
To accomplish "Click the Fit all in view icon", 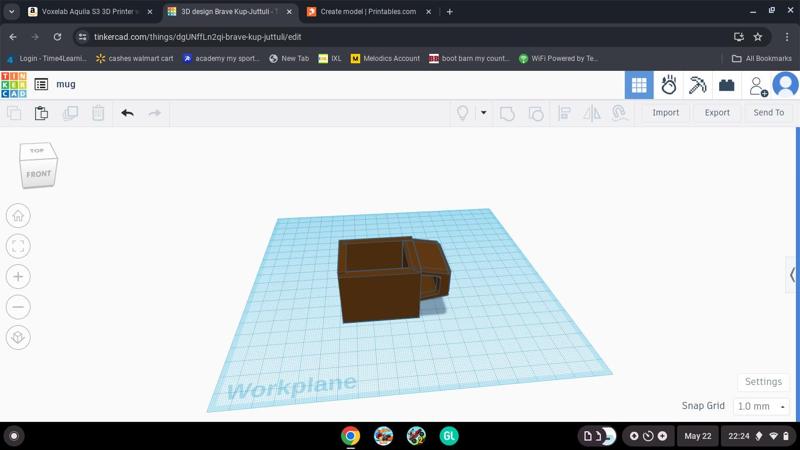I will [18, 246].
